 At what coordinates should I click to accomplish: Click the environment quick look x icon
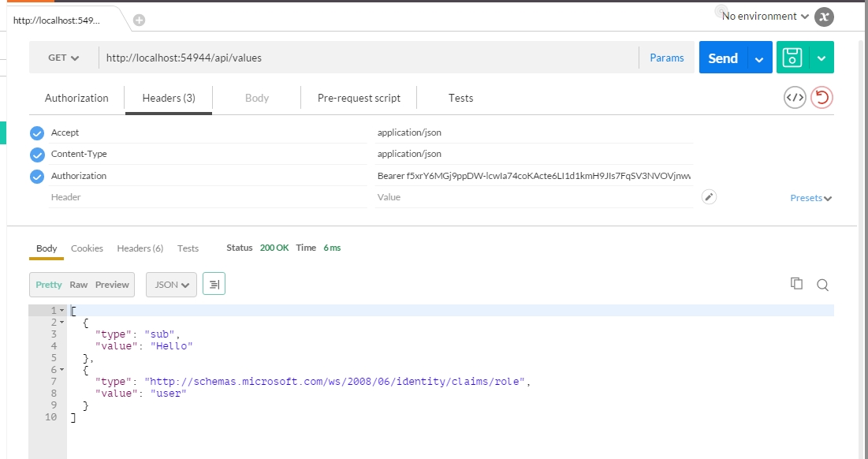(x=824, y=17)
